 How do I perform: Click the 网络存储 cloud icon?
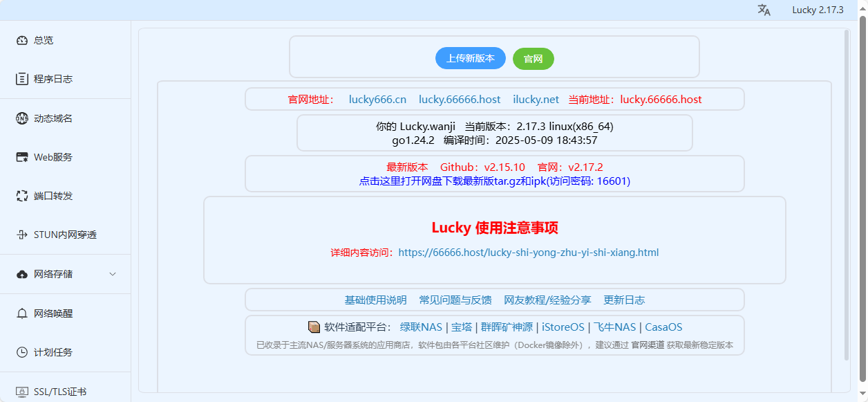tap(21, 274)
